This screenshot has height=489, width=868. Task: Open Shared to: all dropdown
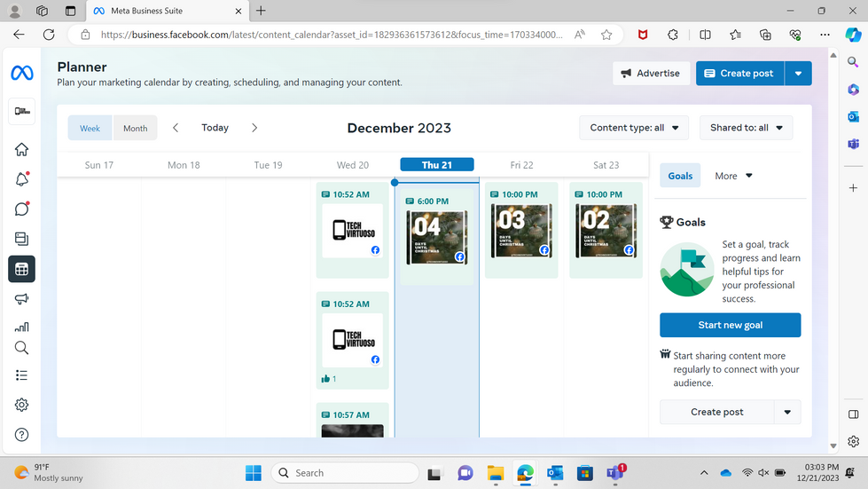click(747, 128)
